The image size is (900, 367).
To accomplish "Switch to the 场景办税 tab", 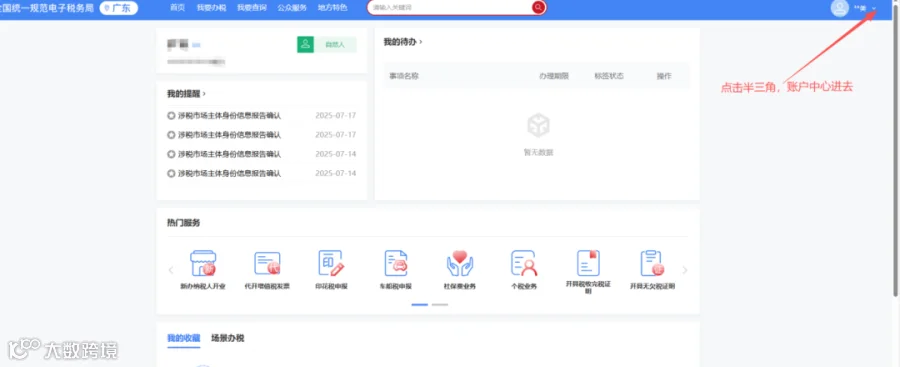I will (228, 338).
